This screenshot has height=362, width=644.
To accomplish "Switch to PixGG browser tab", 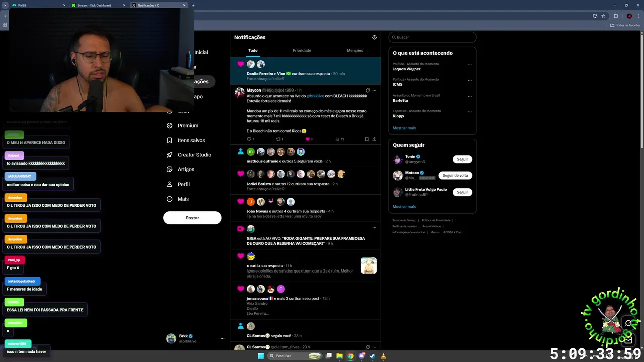I will [x=39, y=5].
